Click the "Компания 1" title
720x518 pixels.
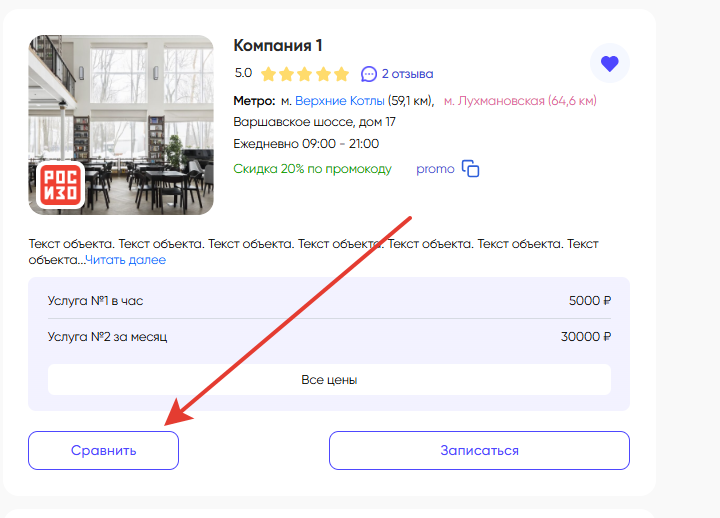pyautogui.click(x=278, y=46)
